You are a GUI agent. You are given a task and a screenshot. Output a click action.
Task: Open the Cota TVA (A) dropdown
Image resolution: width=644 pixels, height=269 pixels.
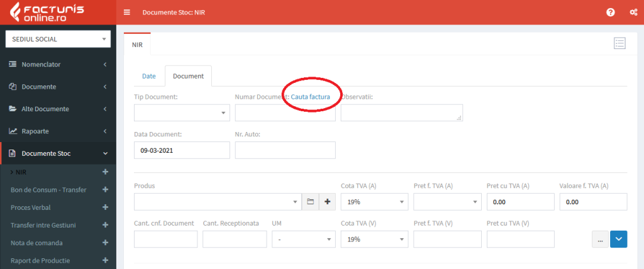375,202
